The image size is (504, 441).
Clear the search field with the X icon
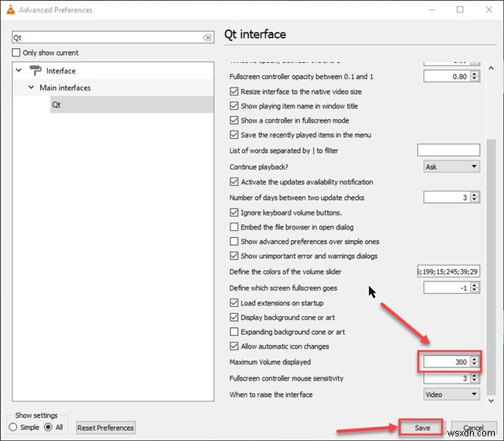tap(207, 37)
